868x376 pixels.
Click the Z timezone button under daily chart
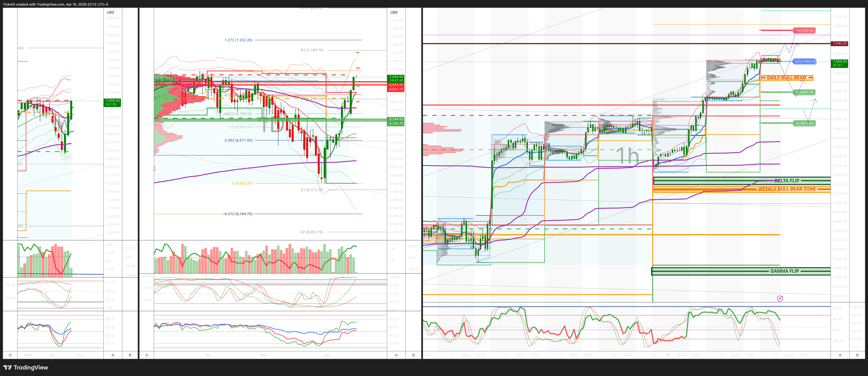[147, 355]
